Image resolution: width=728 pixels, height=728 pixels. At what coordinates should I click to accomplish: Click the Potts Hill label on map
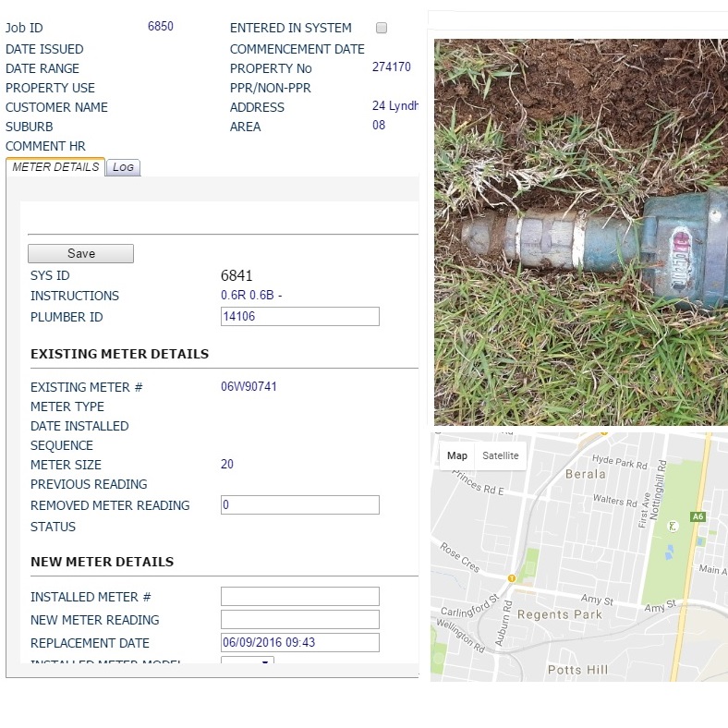pyautogui.click(x=577, y=670)
